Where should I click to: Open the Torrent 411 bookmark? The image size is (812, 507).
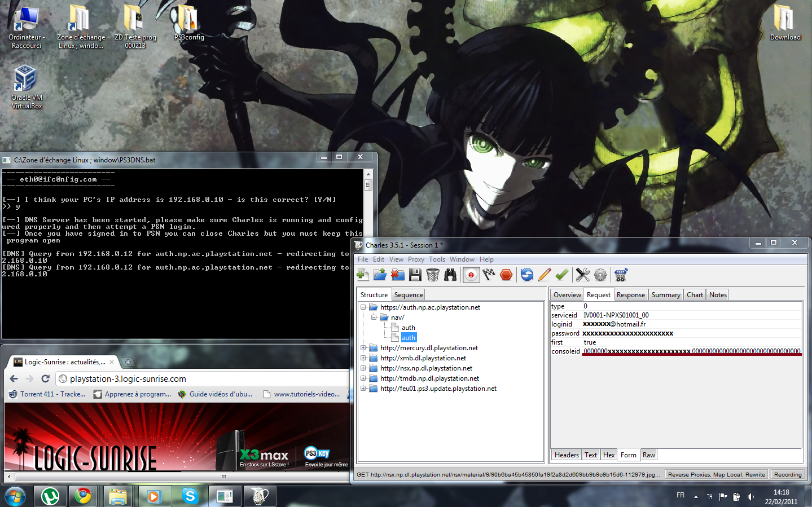coord(47,394)
